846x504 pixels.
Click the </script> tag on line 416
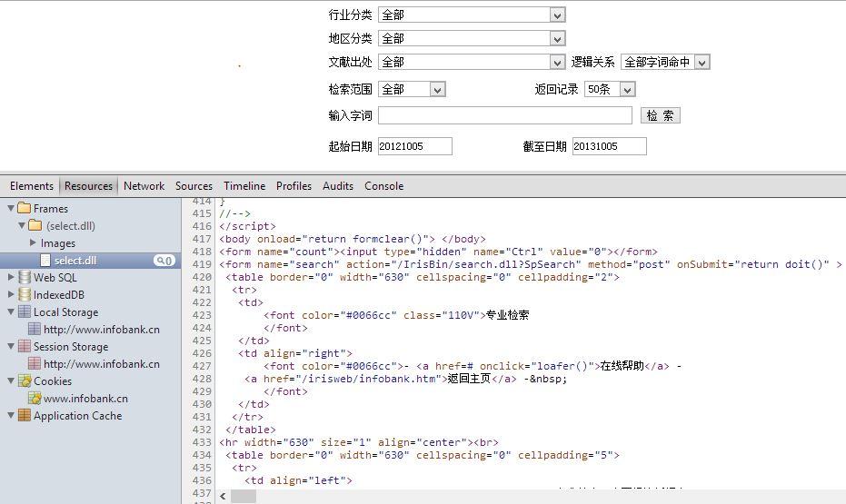[x=248, y=226]
